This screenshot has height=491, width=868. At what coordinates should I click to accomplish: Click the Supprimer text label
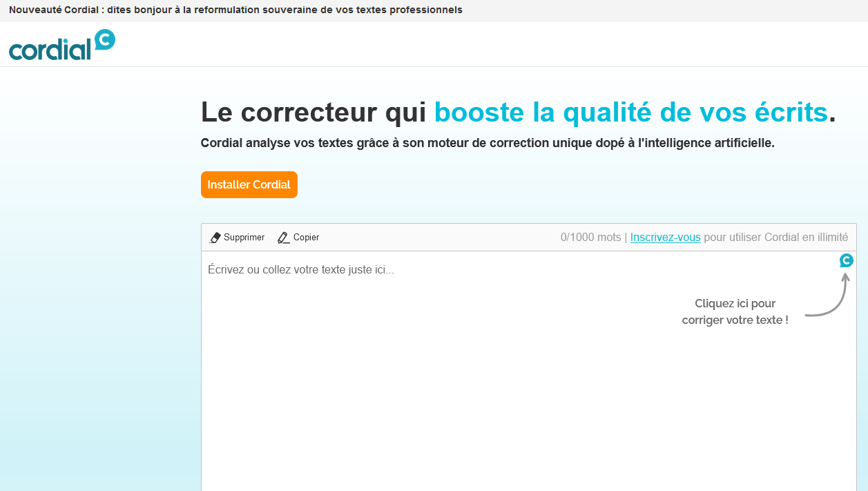click(x=244, y=237)
